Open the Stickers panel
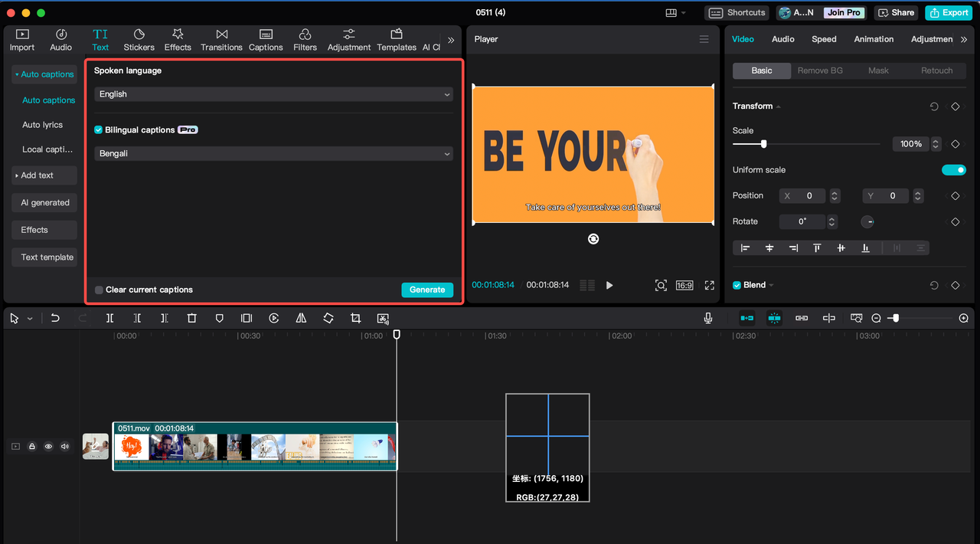 click(x=139, y=40)
